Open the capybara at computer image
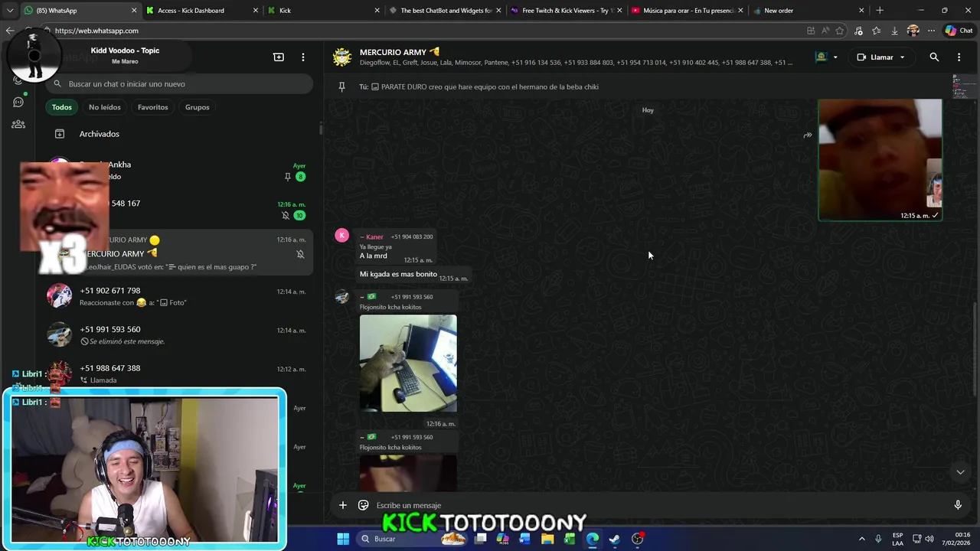Image resolution: width=980 pixels, height=551 pixels. (x=408, y=364)
